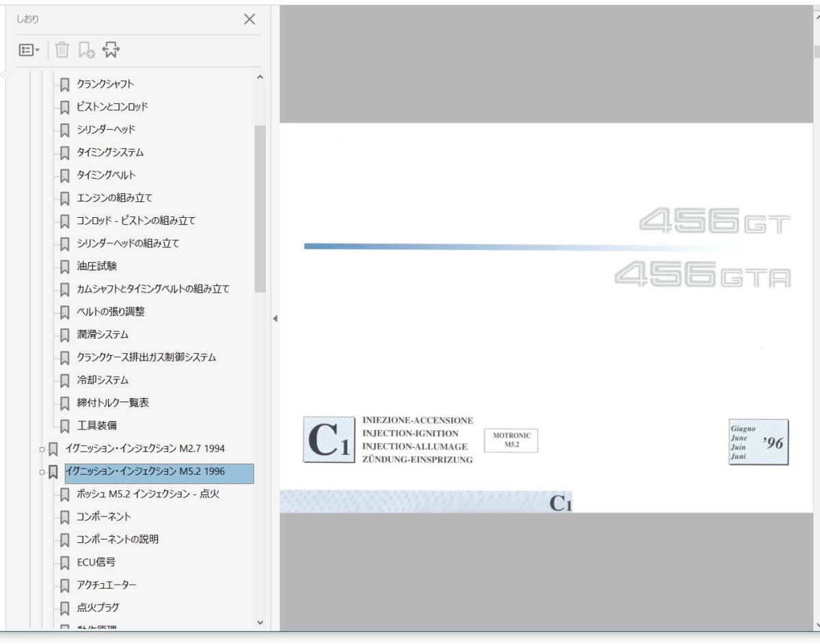The height and width of the screenshot is (644, 820).
Task: Go to the シリンダーヘッド bookmark
Action: 106,130
